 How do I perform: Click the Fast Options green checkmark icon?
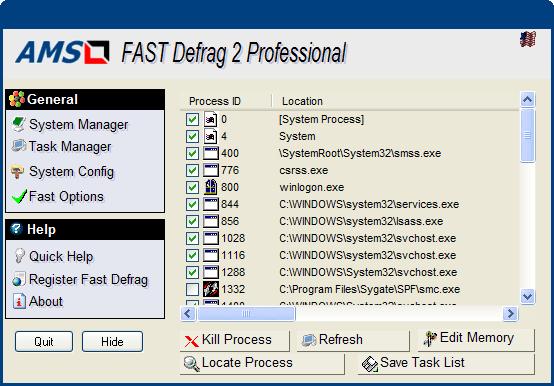click(19, 196)
